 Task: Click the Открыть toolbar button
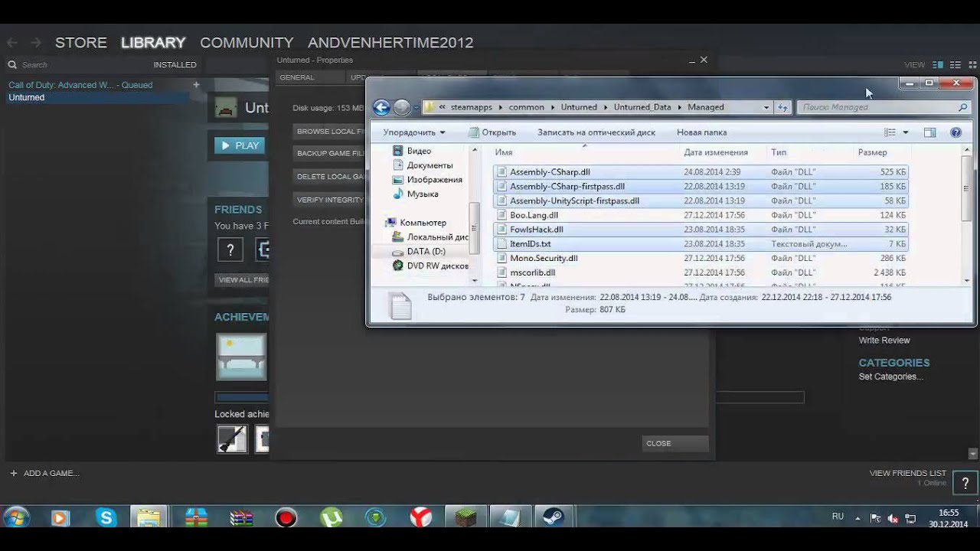(x=492, y=132)
